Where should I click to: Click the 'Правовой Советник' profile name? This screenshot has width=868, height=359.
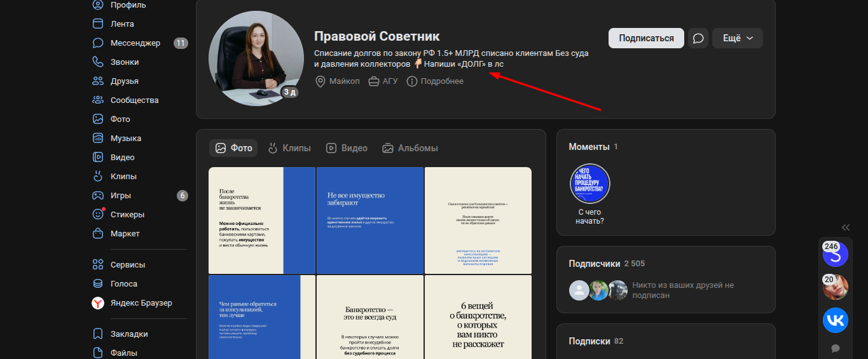coord(377,36)
